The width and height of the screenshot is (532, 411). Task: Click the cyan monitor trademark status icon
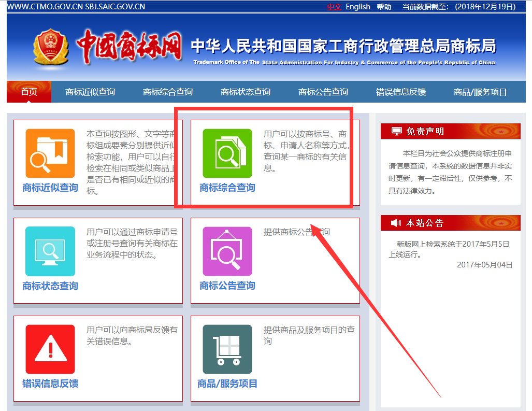pyautogui.click(x=50, y=251)
